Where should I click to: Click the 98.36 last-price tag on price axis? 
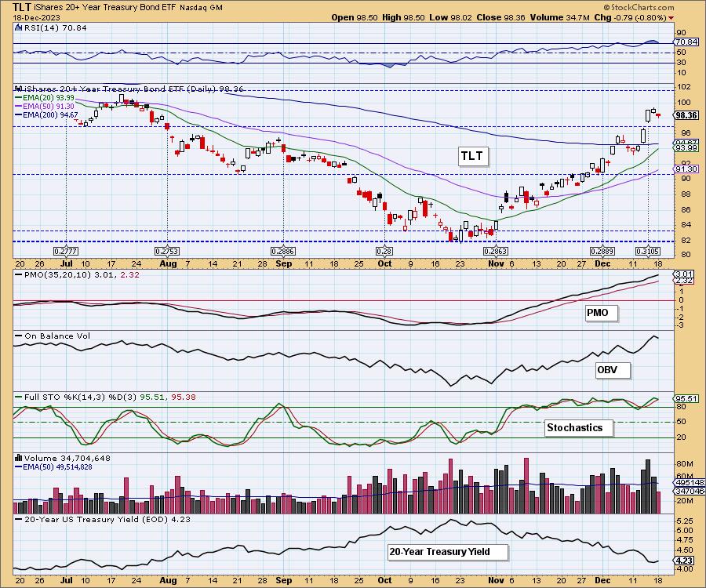point(686,115)
